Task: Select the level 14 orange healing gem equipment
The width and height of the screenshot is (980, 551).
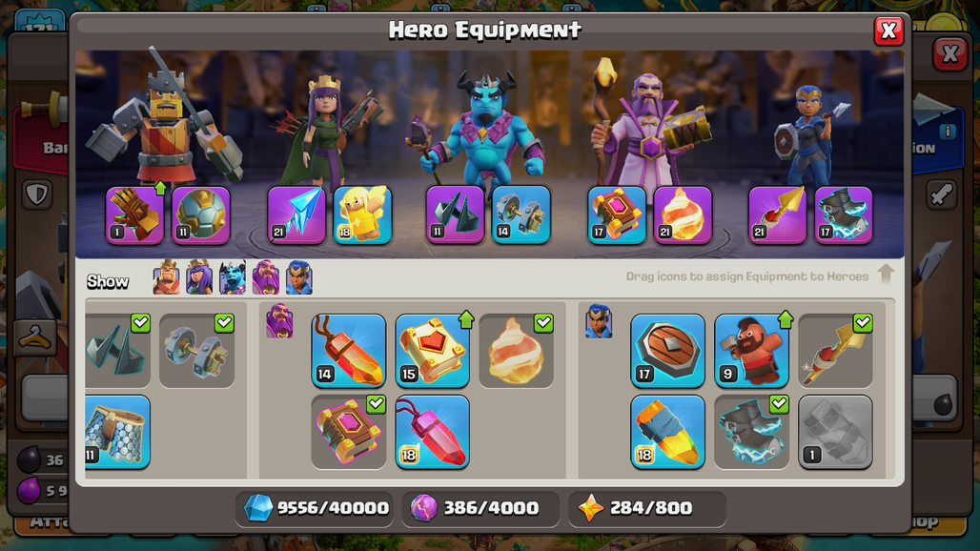Action: 349,351
